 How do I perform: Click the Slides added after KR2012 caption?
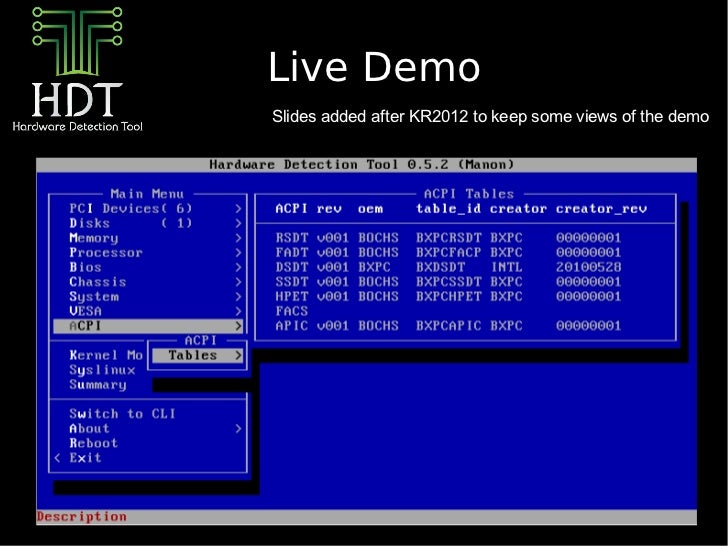click(x=490, y=116)
